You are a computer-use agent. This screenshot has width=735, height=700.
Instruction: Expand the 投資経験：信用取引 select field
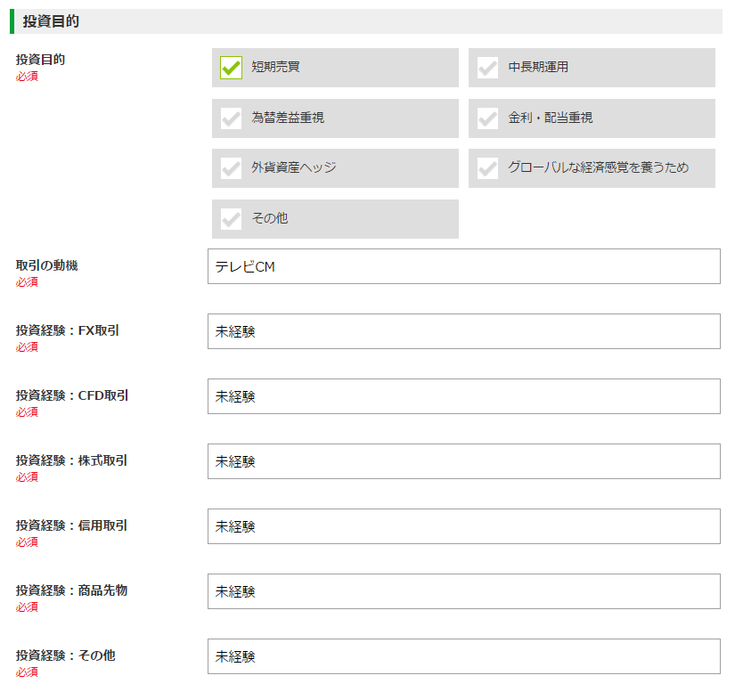click(x=463, y=526)
